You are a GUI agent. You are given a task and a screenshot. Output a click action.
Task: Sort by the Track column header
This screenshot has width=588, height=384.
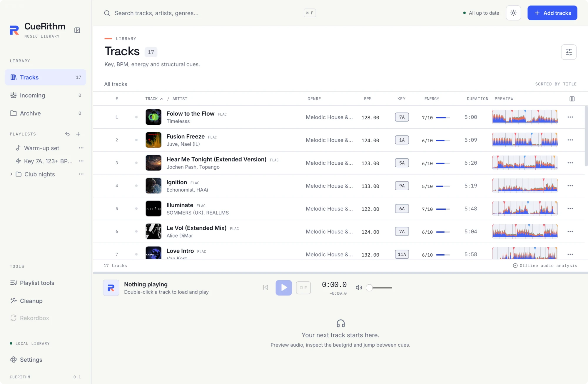point(154,99)
